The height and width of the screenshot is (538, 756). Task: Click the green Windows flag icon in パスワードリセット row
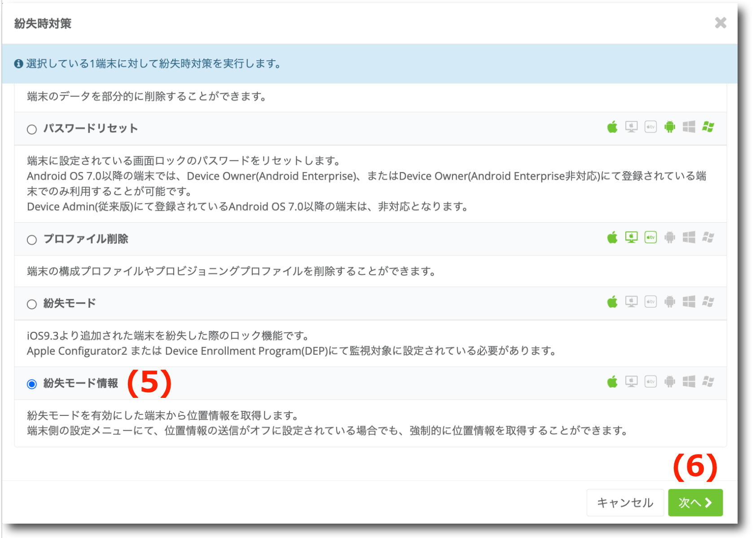(708, 127)
